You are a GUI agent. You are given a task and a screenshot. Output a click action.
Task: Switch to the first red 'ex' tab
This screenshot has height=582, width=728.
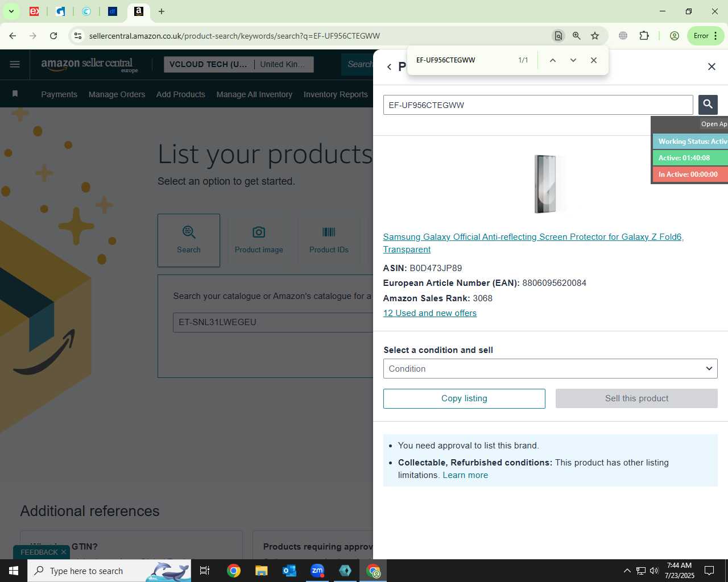pyautogui.click(x=34, y=11)
